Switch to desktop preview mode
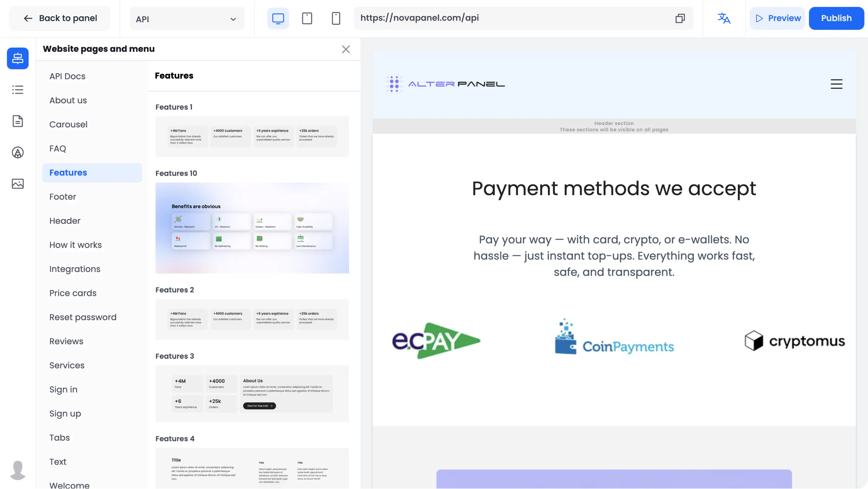The height and width of the screenshot is (489, 868). pos(278,18)
